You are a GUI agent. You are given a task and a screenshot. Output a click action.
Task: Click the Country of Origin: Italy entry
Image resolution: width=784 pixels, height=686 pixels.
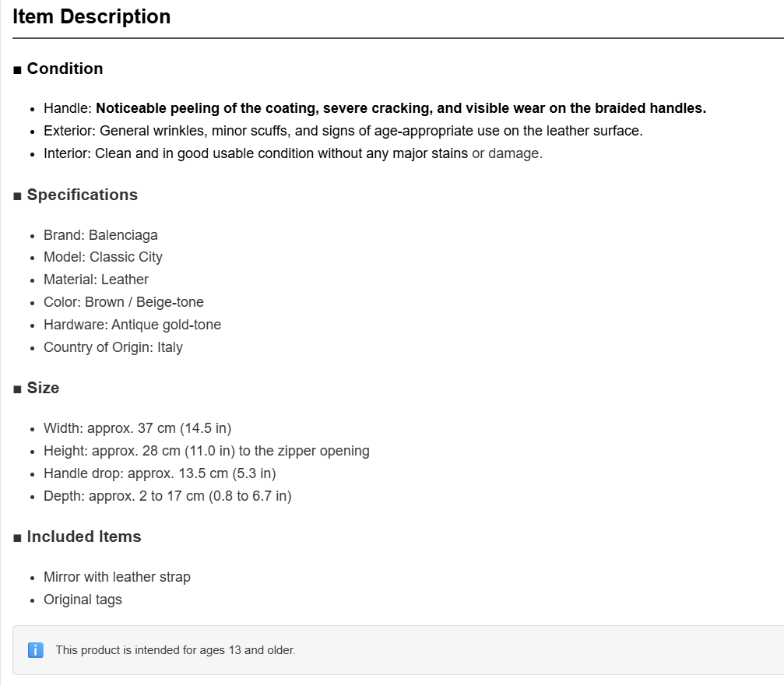pos(113,347)
